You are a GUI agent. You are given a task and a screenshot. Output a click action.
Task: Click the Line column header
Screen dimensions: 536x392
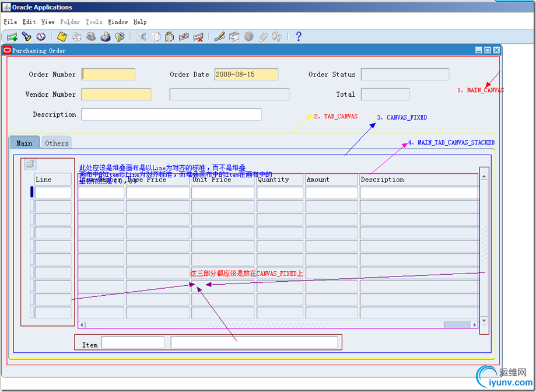pos(53,180)
